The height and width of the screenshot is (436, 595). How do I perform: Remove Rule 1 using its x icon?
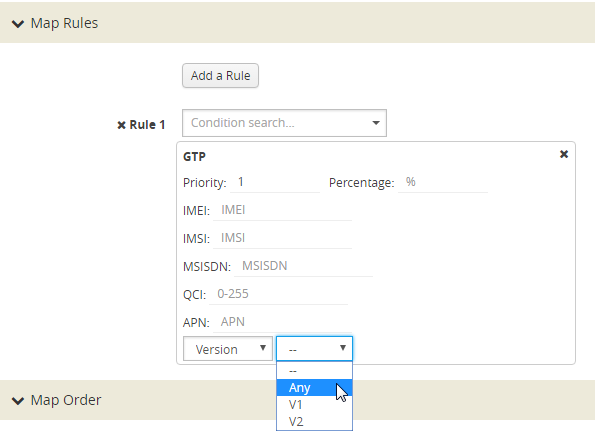point(121,125)
